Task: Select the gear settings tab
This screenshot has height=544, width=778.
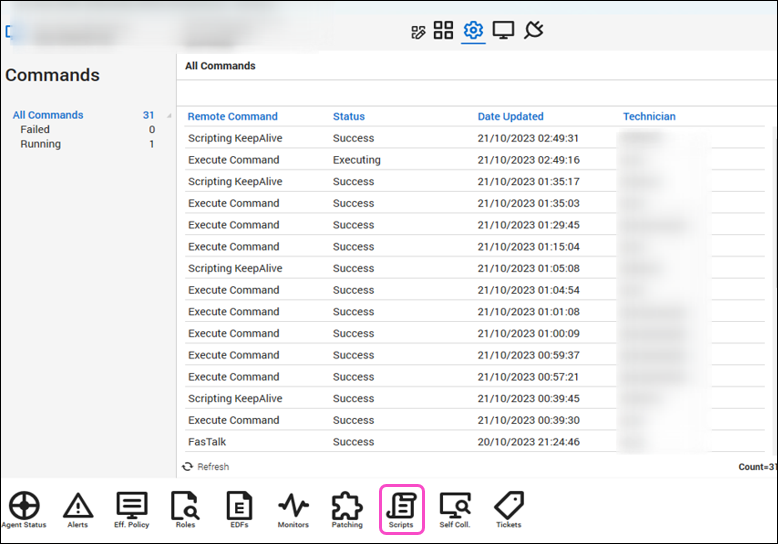Action: click(473, 31)
